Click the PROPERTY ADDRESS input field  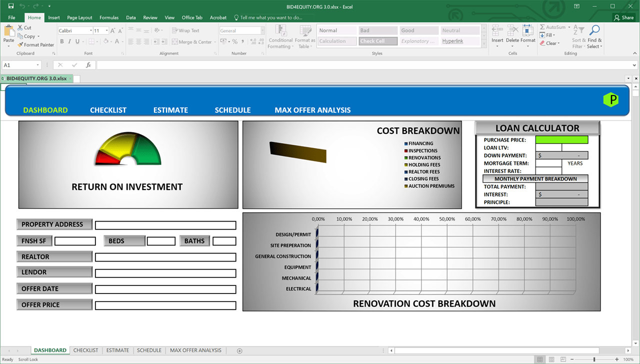click(165, 225)
